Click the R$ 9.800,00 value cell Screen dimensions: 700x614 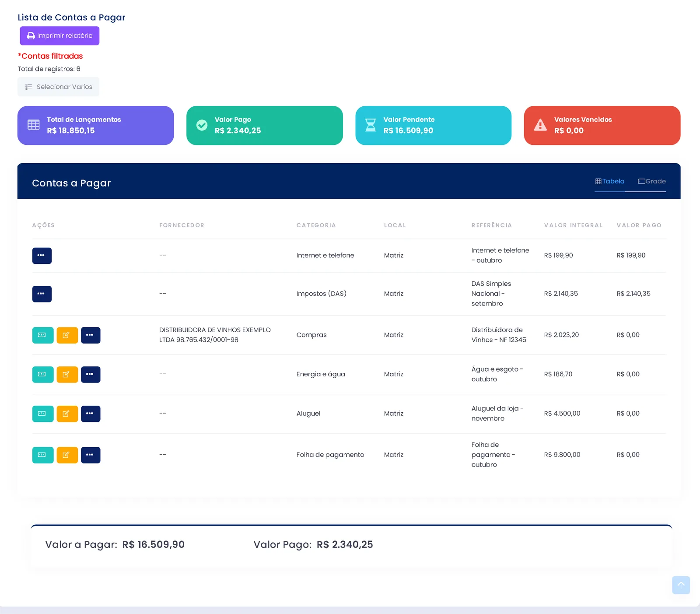(x=562, y=455)
